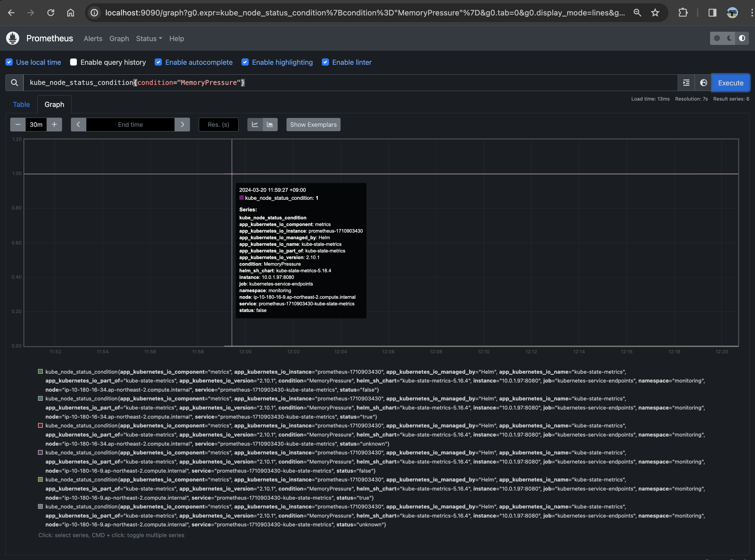The height and width of the screenshot is (560, 755).
Task: Switch to stacked area chart icon
Action: 270,124
